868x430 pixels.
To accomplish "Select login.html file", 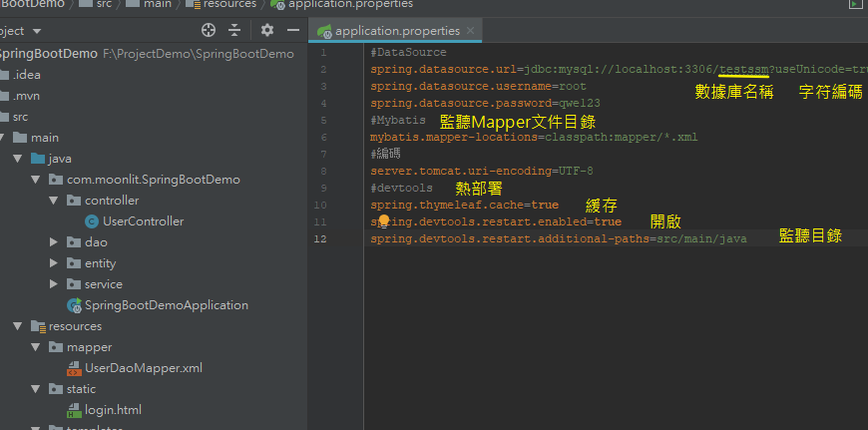I will [x=113, y=410].
